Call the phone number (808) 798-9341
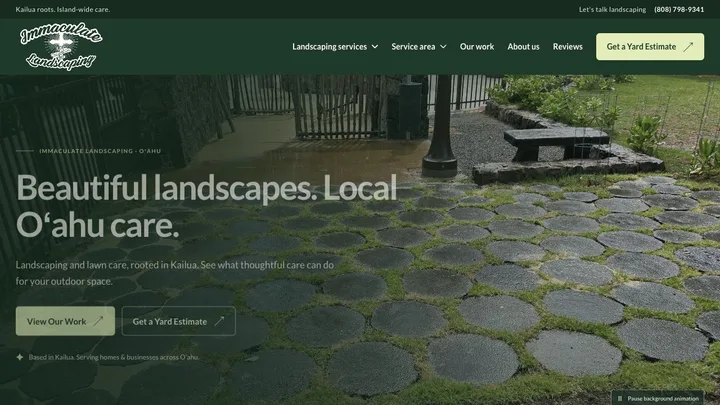The image size is (720, 405). point(679,9)
